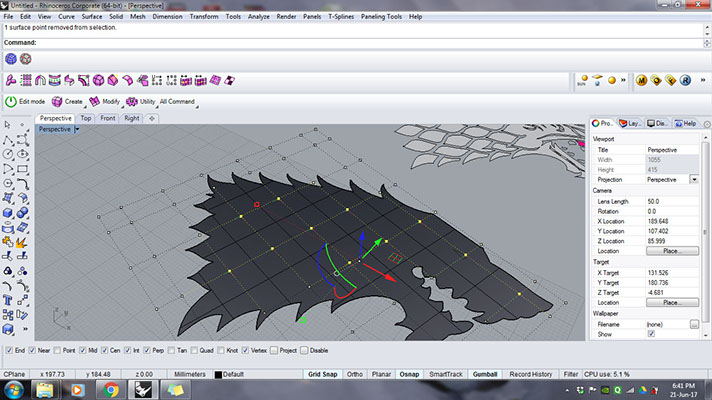Expand the render toolbar overflow chevron

[623, 80]
